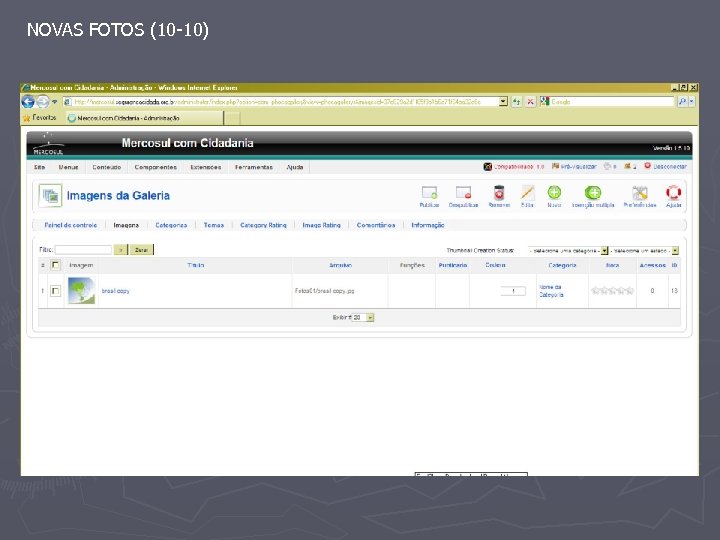Go back with the browser back arrow
The height and width of the screenshot is (540, 720).
(28, 101)
